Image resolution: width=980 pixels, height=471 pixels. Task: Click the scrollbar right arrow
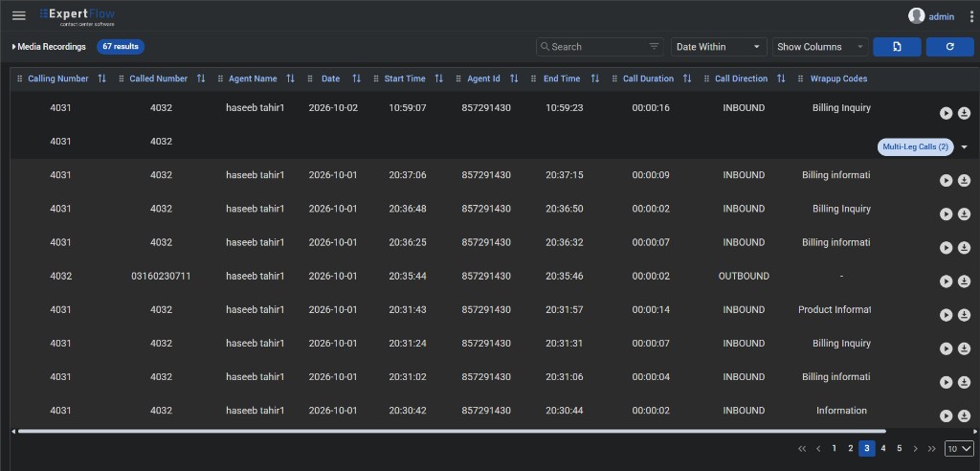pos(975,431)
